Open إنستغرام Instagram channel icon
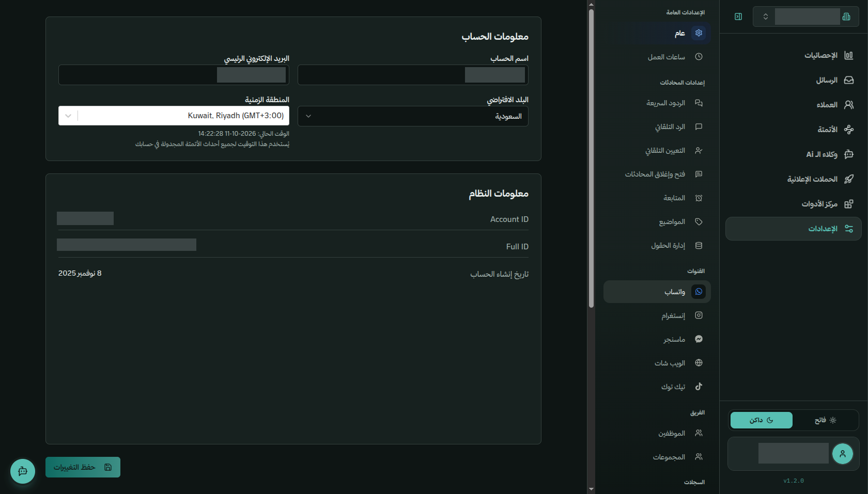 [699, 315]
